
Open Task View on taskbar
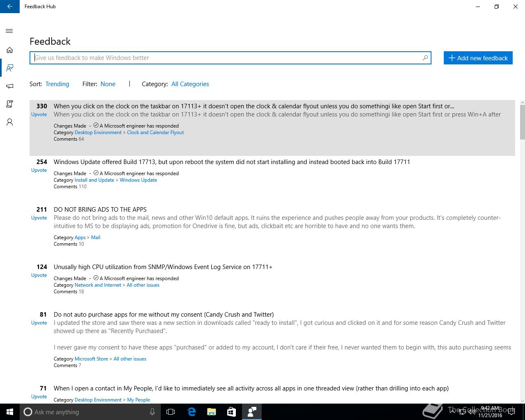(171, 412)
